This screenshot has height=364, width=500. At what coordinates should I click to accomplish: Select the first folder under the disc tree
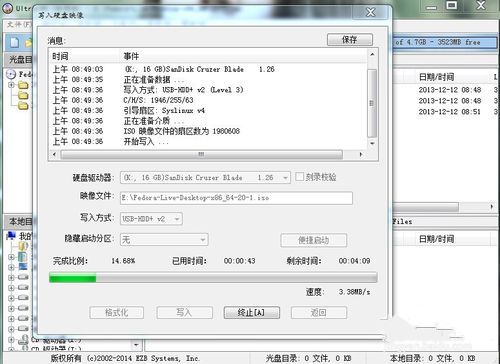click(x=23, y=85)
